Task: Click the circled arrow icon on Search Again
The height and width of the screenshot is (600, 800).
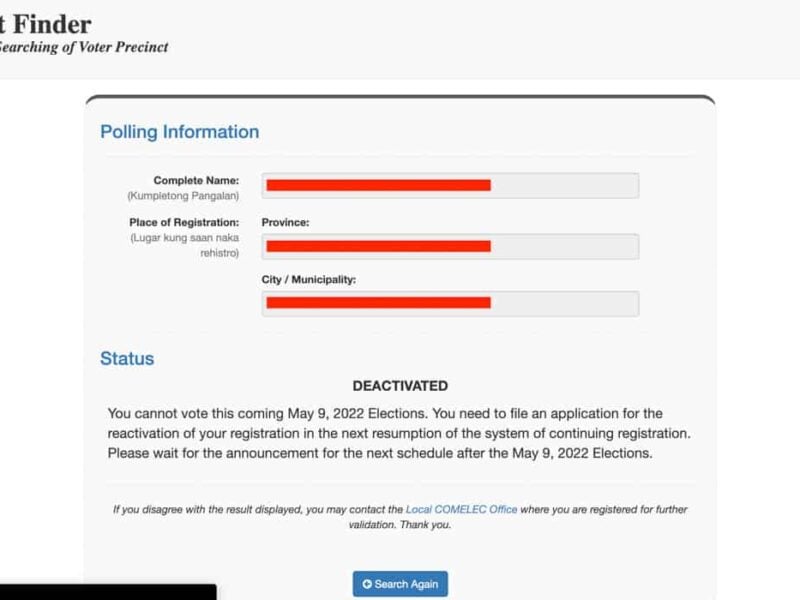Action: (365, 584)
